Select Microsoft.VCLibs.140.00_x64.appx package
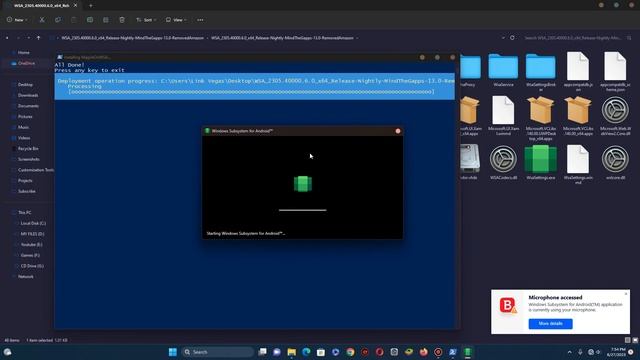Image resolution: width=640 pixels, height=360 pixels. (x=578, y=116)
